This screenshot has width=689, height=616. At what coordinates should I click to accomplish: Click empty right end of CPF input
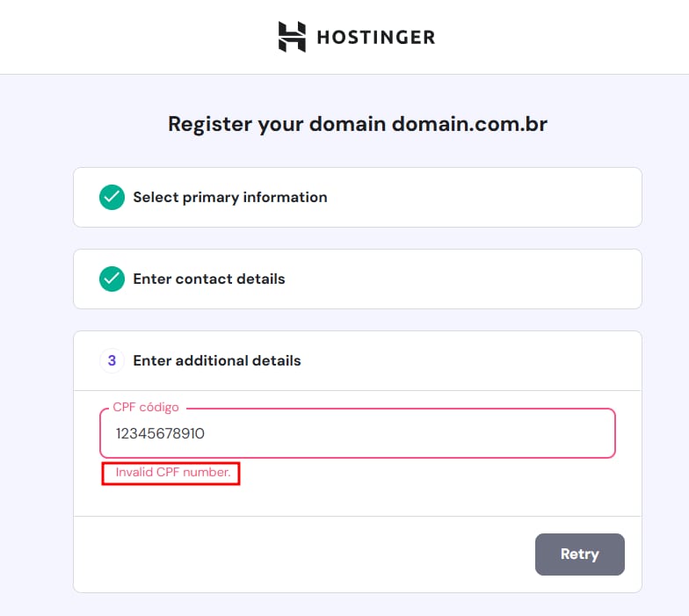point(562,433)
